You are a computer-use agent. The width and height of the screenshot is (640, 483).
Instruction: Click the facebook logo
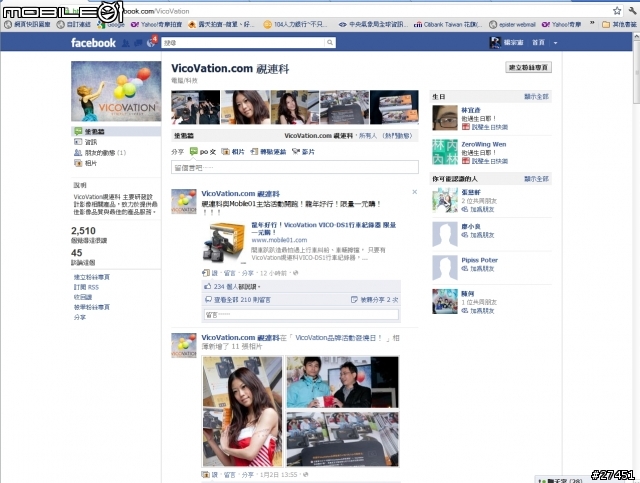[x=93, y=42]
